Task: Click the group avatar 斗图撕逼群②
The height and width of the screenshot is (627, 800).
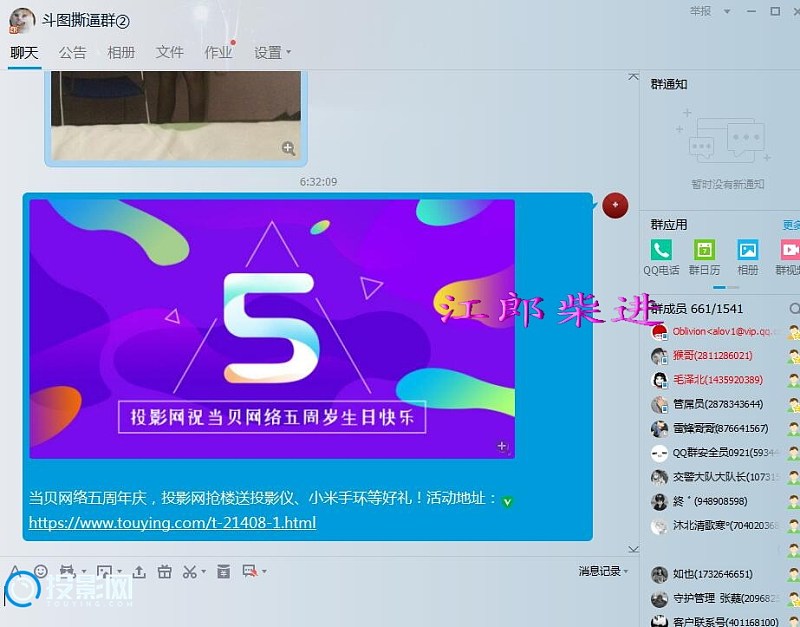Action: [x=22, y=20]
